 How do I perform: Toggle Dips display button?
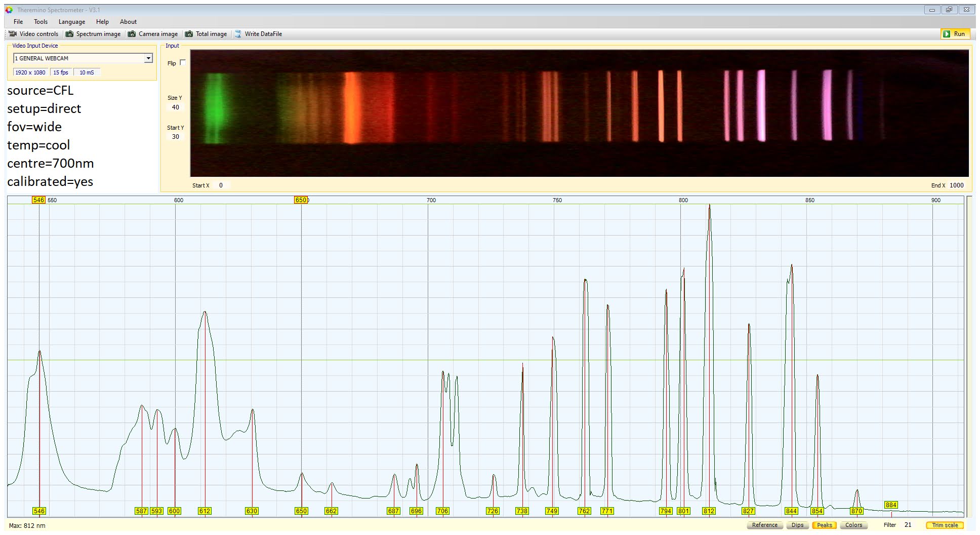pyautogui.click(x=797, y=525)
